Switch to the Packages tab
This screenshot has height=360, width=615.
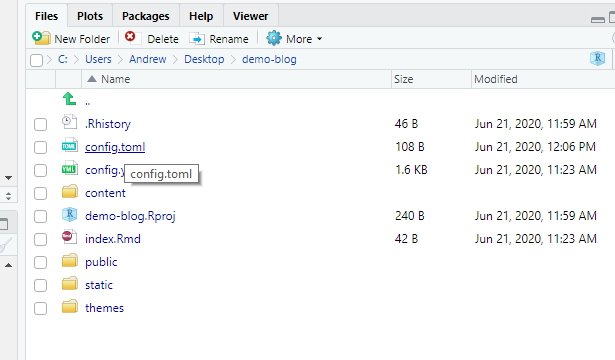coord(146,16)
